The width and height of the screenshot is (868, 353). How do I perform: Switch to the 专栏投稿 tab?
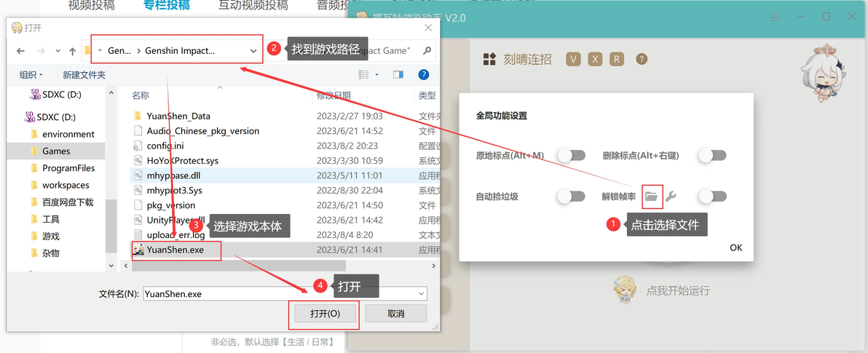coord(167,6)
